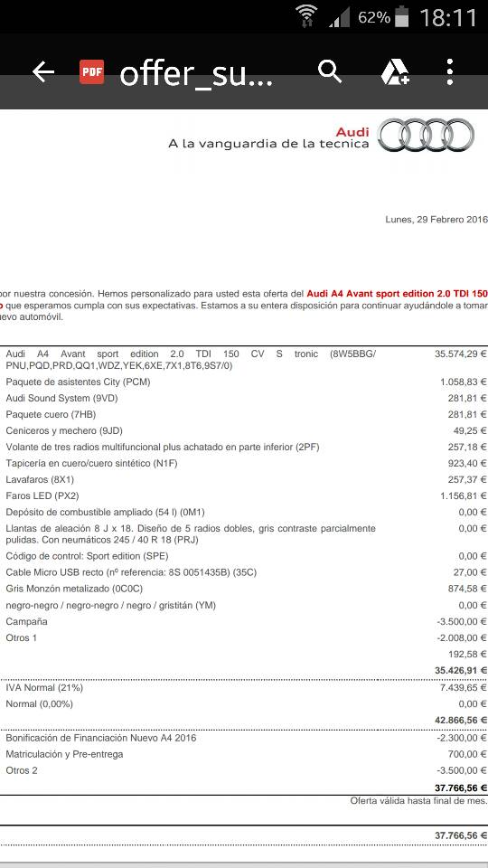Tap the red PDF file icon
This screenshot has height=868, width=488.
92,72
